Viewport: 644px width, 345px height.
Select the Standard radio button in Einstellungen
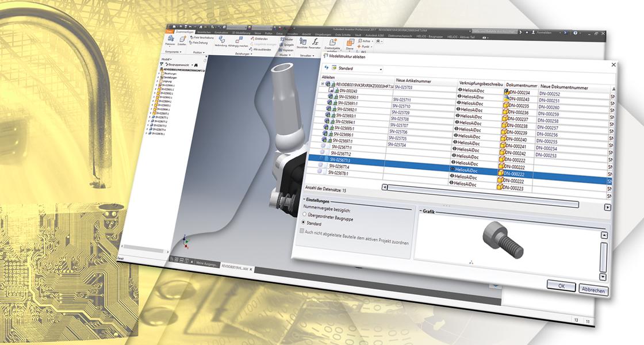click(304, 222)
